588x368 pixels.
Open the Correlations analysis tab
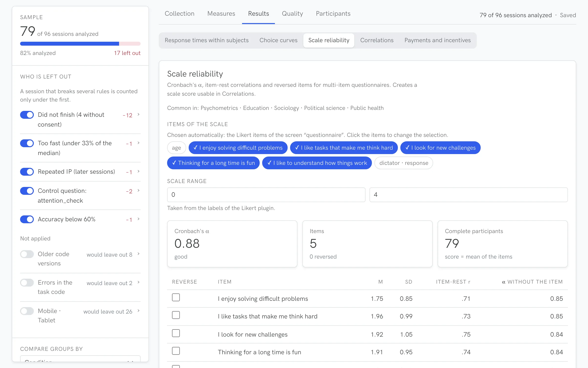coord(377,40)
